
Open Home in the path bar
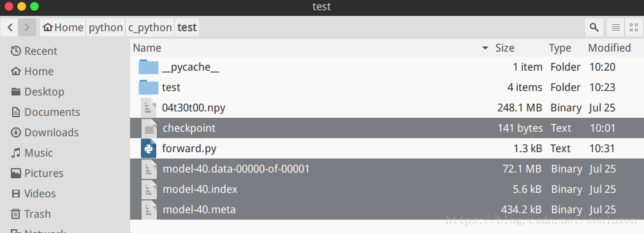click(63, 27)
